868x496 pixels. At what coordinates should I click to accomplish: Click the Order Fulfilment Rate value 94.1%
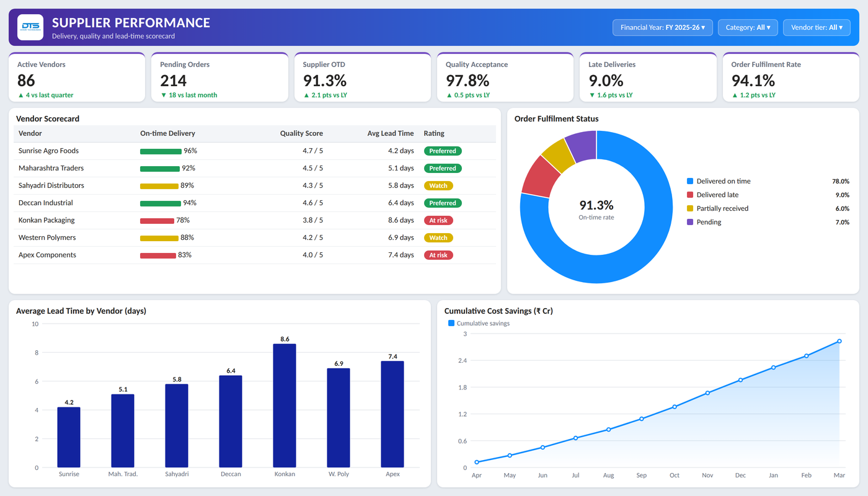coord(753,81)
